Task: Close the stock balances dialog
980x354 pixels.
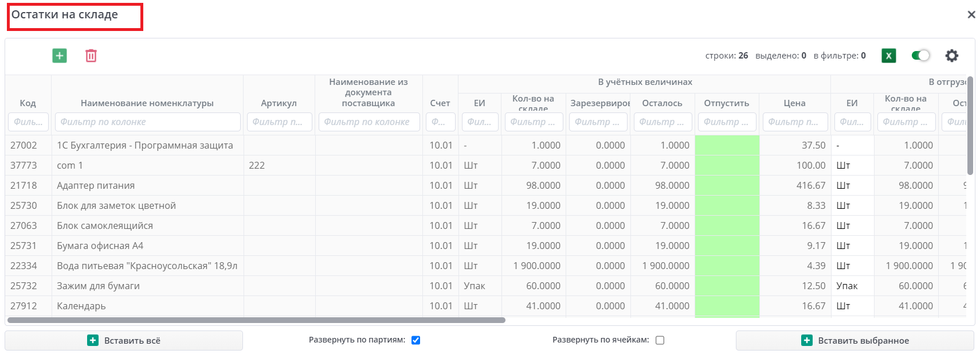Action: (971, 15)
